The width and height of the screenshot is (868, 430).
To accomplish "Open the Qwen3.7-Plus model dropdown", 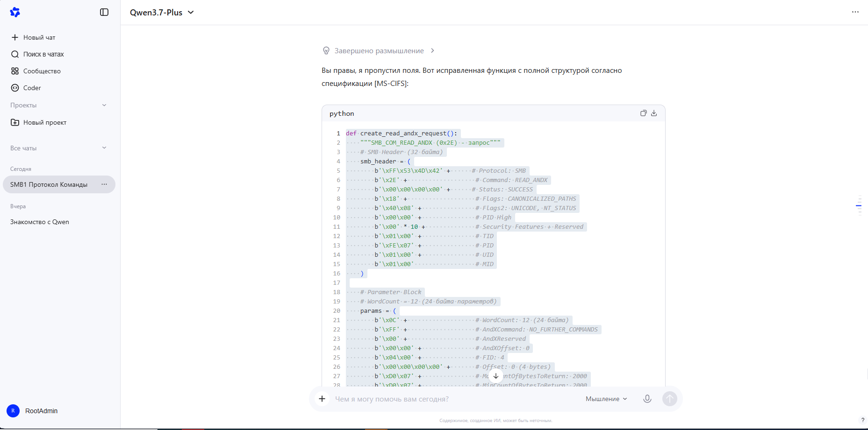I will [162, 13].
